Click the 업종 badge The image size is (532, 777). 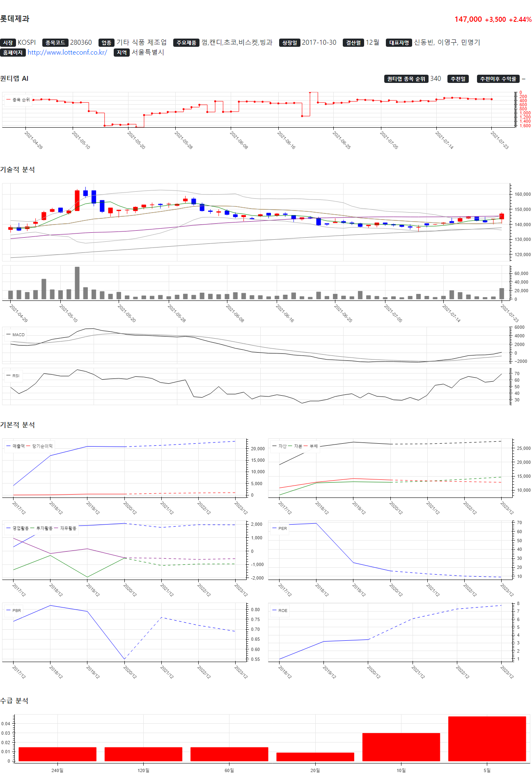(106, 43)
